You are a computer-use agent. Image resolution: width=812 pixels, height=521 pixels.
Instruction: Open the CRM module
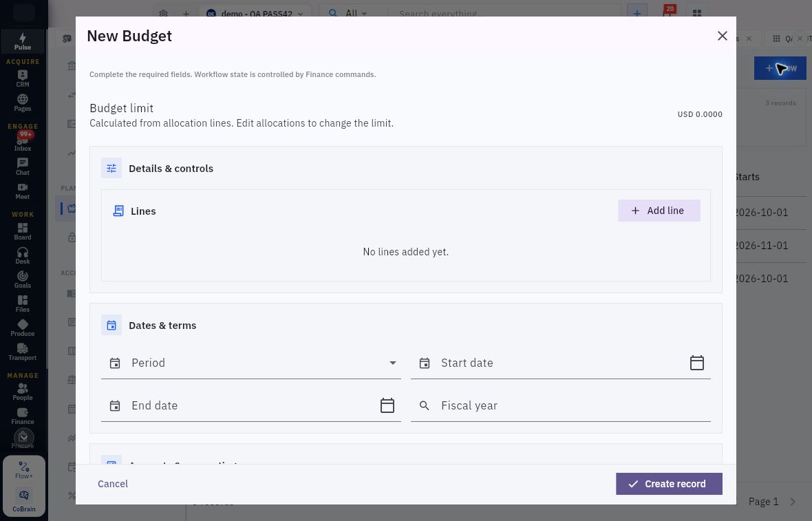pyautogui.click(x=22, y=78)
